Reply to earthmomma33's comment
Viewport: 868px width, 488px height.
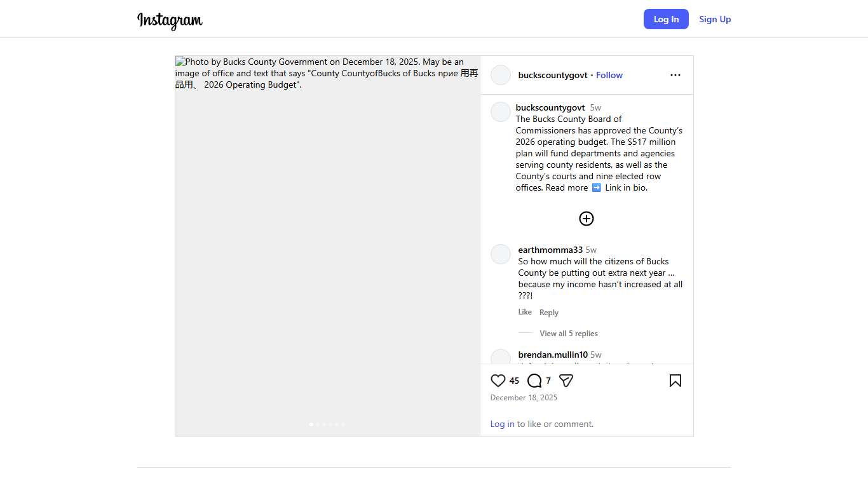548,313
